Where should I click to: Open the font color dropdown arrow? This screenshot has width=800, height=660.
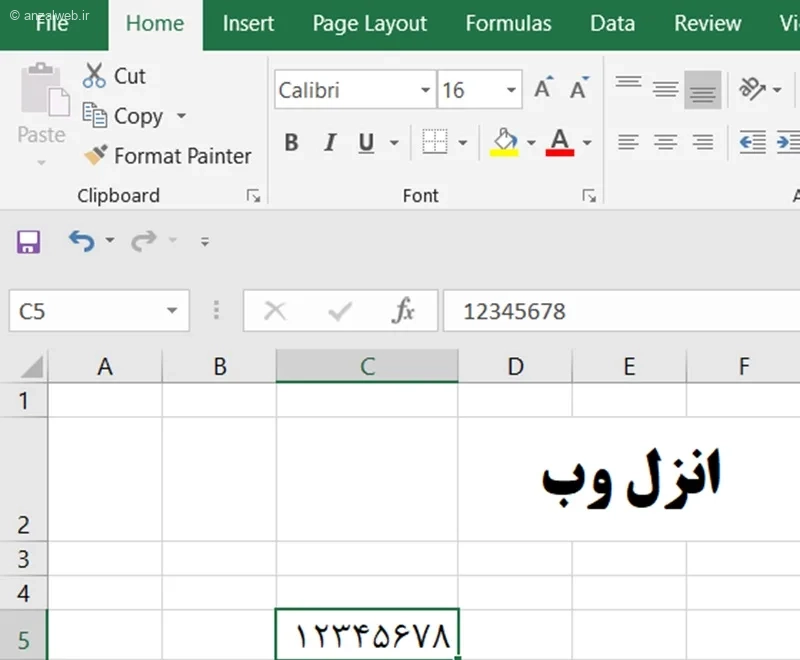[x=587, y=142]
